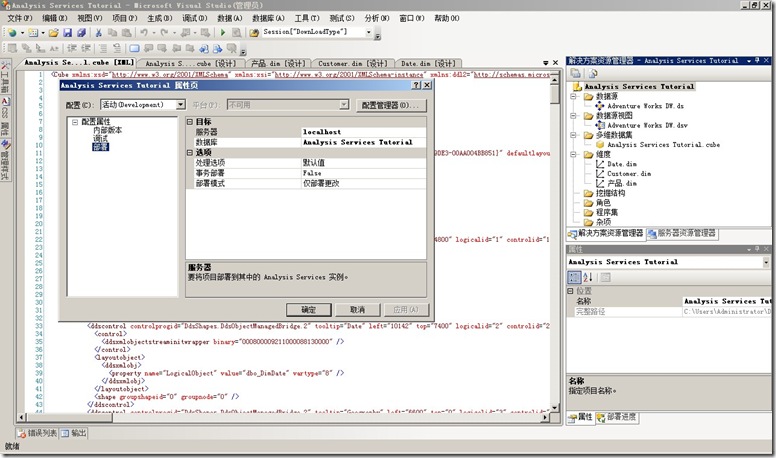The width and height of the screenshot is (776, 458).
Task: Click the Increase Indent toolbar icon
Action: coord(86,49)
